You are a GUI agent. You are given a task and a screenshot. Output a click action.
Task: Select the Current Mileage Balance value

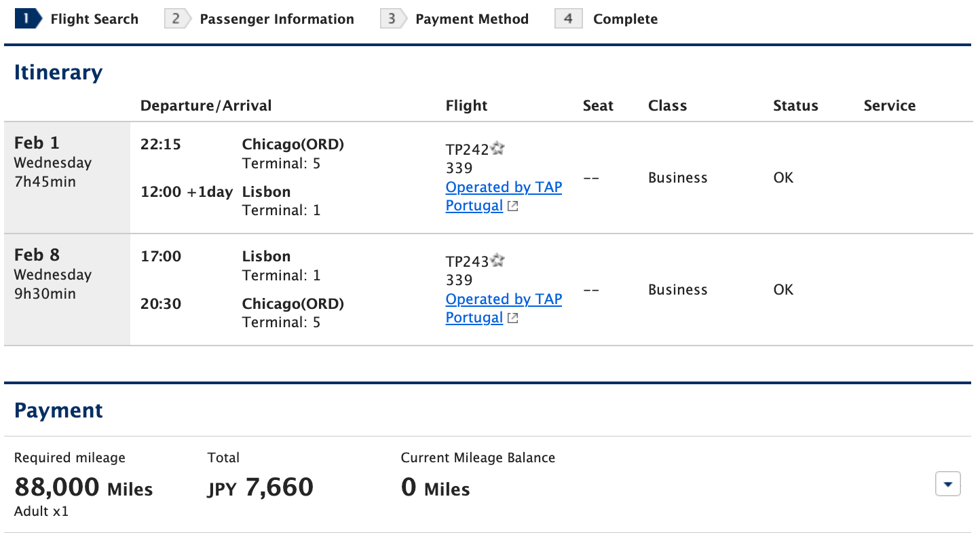tap(435, 488)
